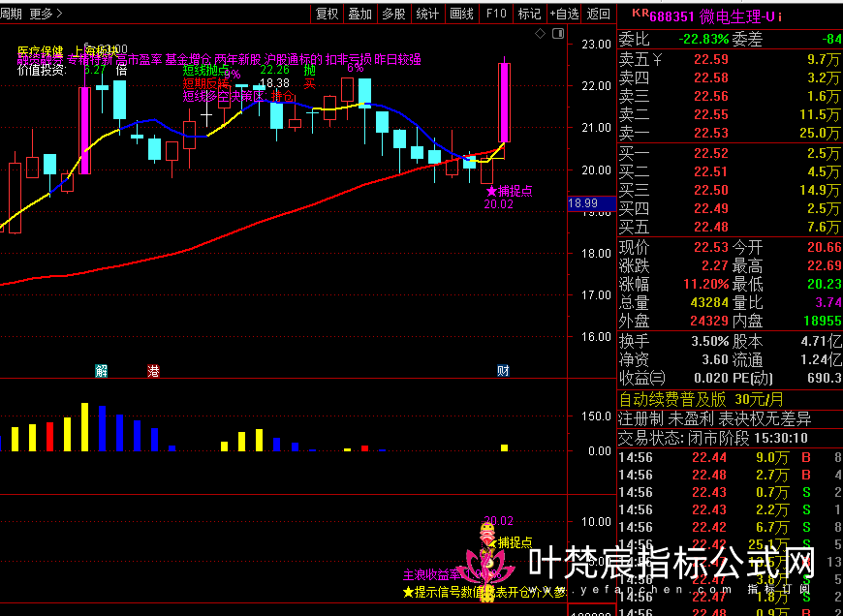Click the 买二 price 22.51
The height and width of the screenshot is (616, 843).
[x=711, y=171]
